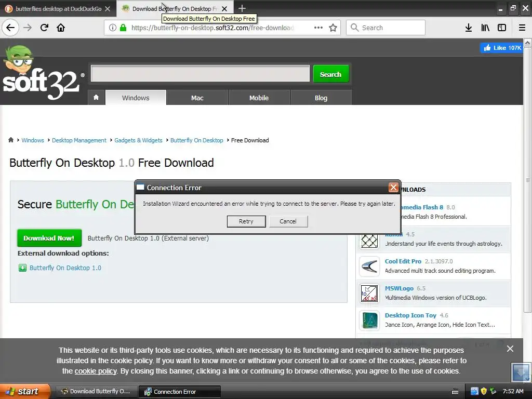
Task: Open the Butterfly On Desktop breadcrumb link
Action: (196, 140)
